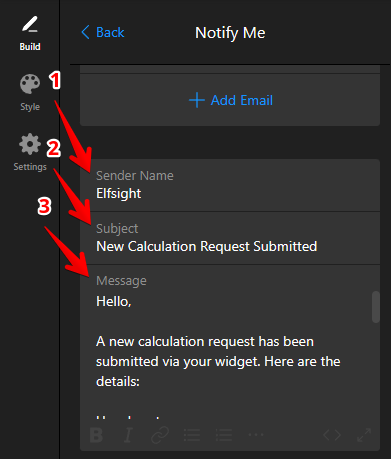Apply the first list format in message toolbar
Viewport: 391px width, 459px height.
point(192,435)
